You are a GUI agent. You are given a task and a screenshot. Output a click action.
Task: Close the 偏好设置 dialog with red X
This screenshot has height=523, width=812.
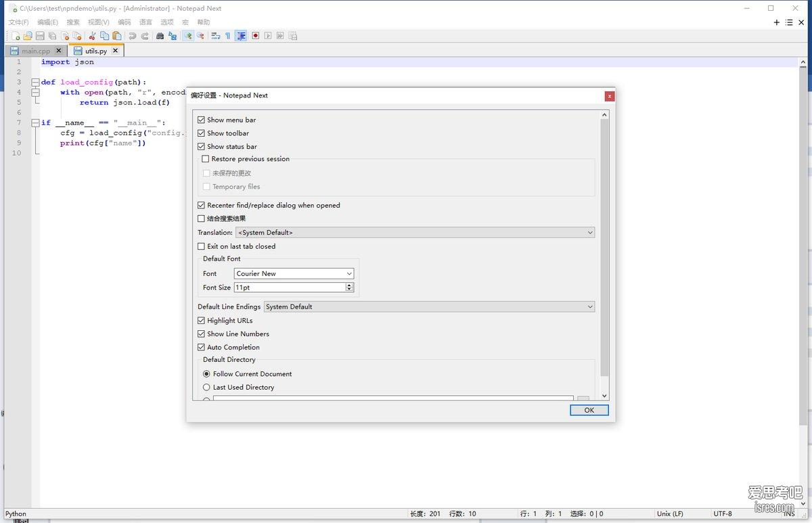609,96
